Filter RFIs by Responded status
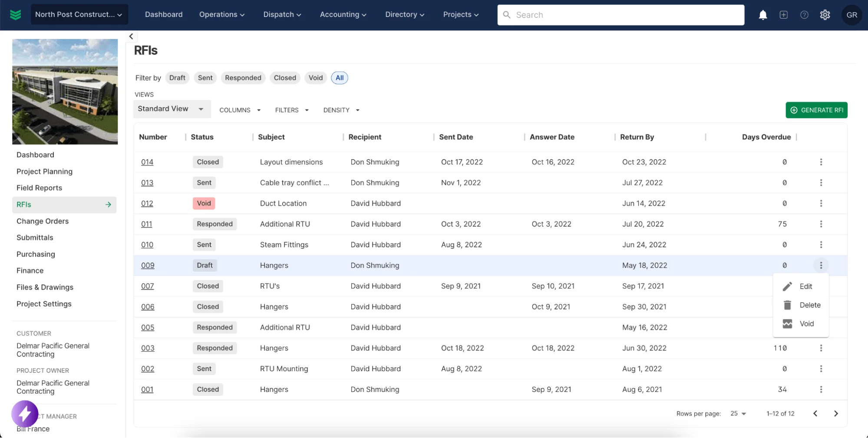Image resolution: width=868 pixels, height=438 pixels. point(243,78)
